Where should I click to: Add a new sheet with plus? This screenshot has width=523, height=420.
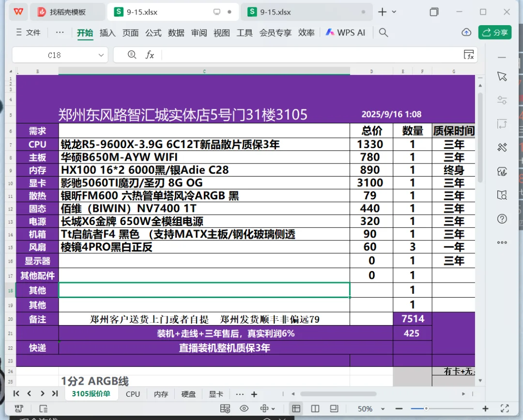coord(254,394)
